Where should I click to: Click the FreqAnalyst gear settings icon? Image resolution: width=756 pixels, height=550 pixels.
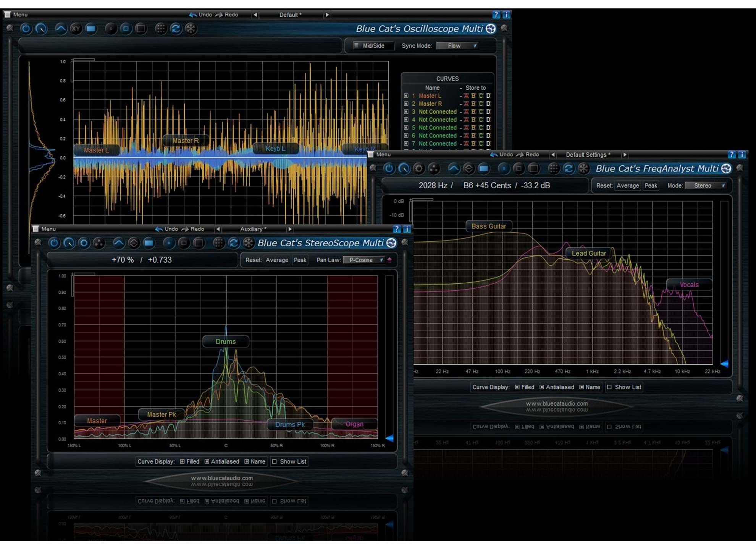click(419, 168)
